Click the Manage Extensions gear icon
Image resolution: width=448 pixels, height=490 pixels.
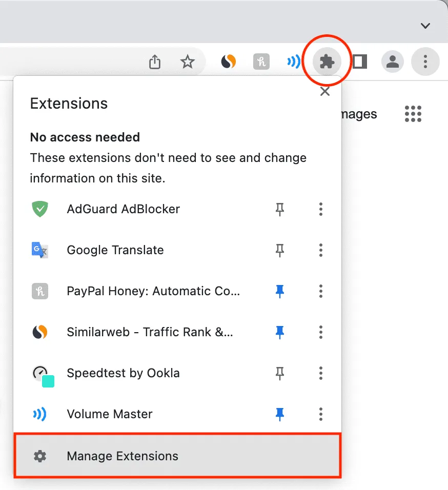pos(40,456)
